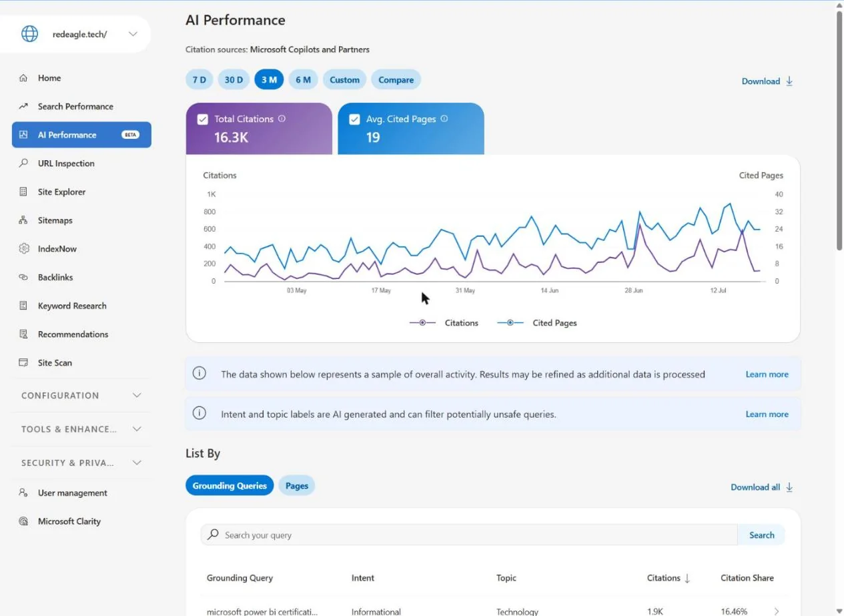Click the Grounding Query column header

[240, 578]
